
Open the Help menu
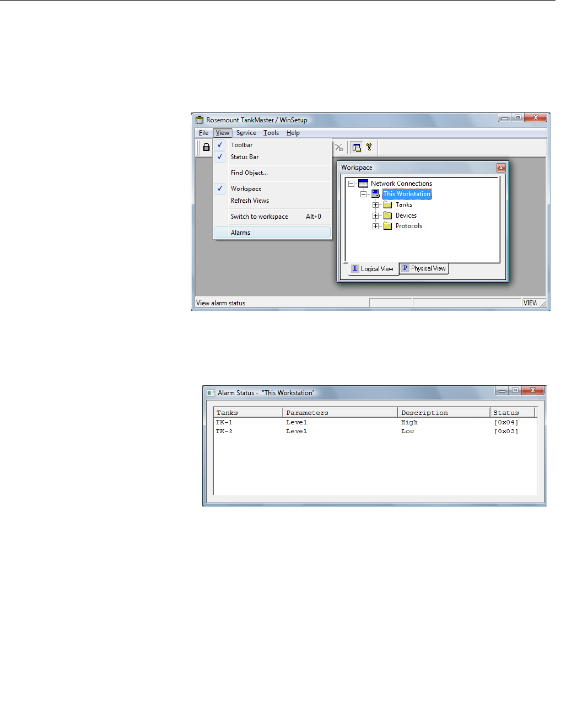[293, 133]
